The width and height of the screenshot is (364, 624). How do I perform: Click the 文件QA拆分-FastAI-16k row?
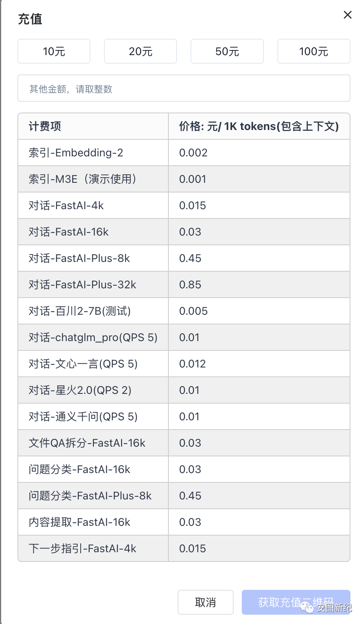87,443
